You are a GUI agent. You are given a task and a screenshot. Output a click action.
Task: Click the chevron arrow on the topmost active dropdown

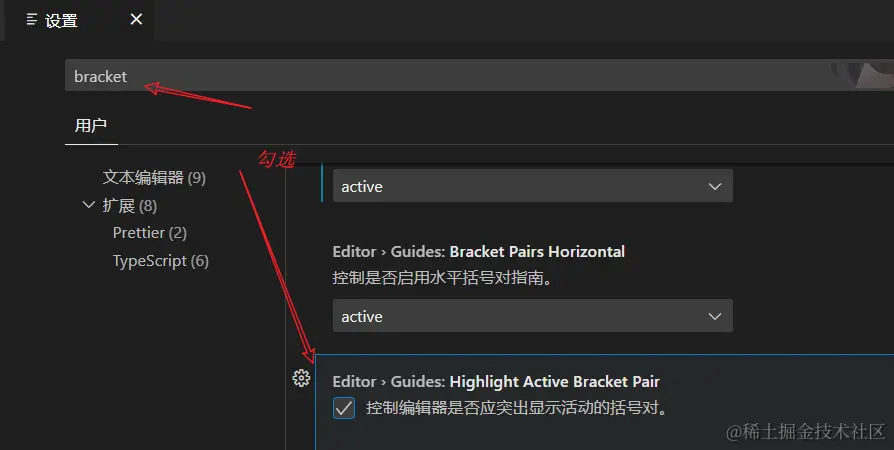pyautogui.click(x=714, y=187)
